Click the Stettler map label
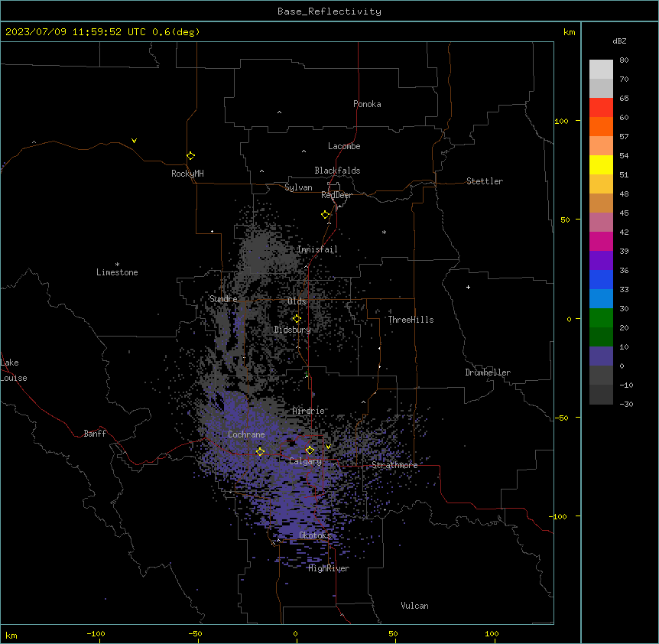Viewport: 659px width, 644px height. tap(485, 181)
